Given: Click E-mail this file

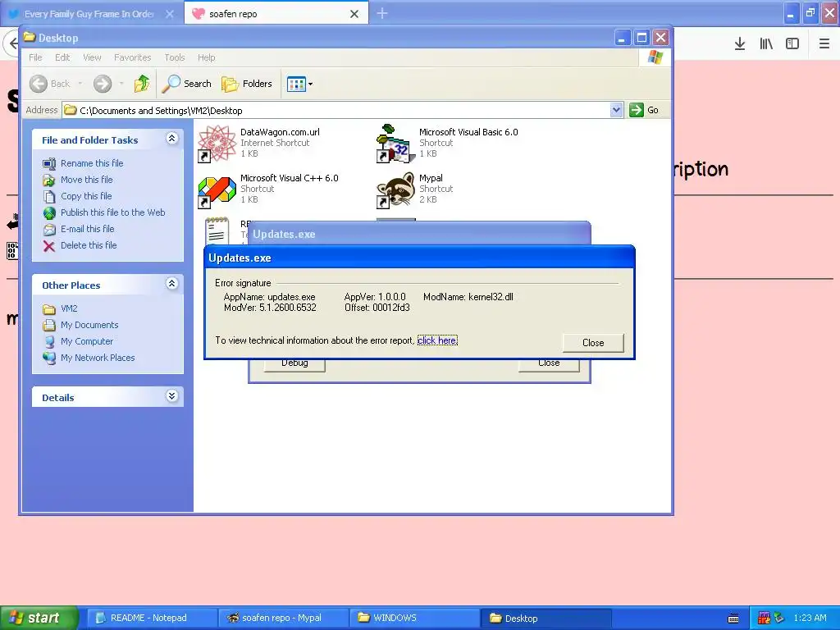Looking at the screenshot, I should 87,229.
